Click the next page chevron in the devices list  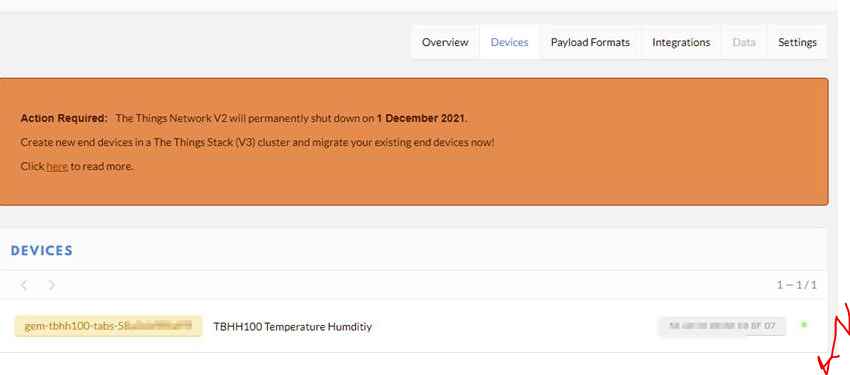click(x=51, y=285)
